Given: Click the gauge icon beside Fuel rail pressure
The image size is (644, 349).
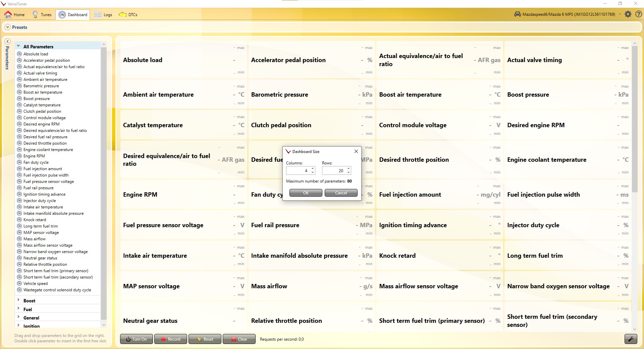Looking at the screenshot, I should (x=19, y=188).
